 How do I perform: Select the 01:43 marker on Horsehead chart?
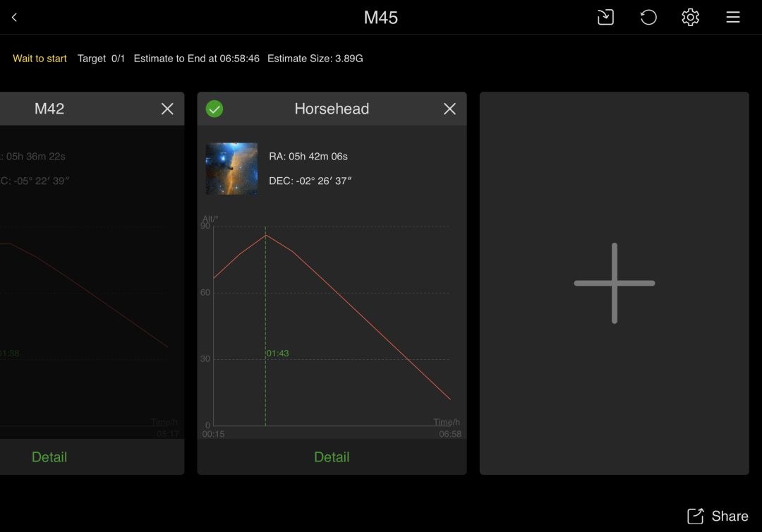[277, 353]
